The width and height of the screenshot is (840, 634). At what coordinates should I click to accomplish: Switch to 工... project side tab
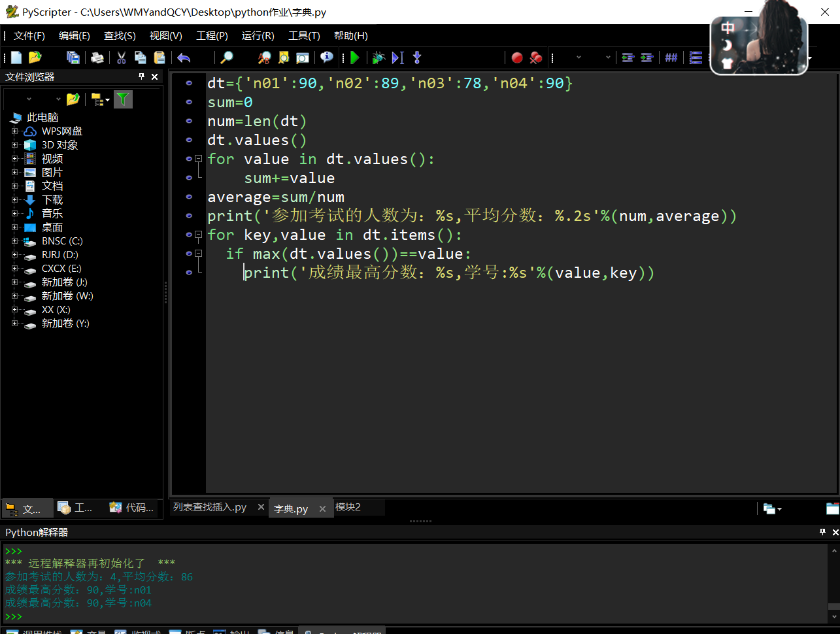click(x=76, y=508)
